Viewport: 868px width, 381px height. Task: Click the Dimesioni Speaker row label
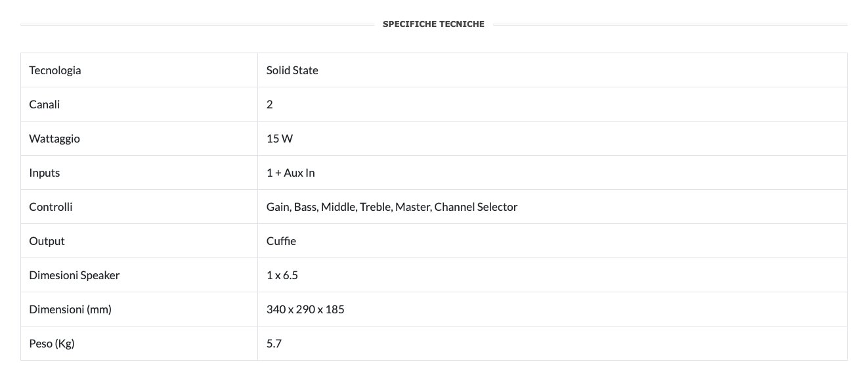point(74,275)
